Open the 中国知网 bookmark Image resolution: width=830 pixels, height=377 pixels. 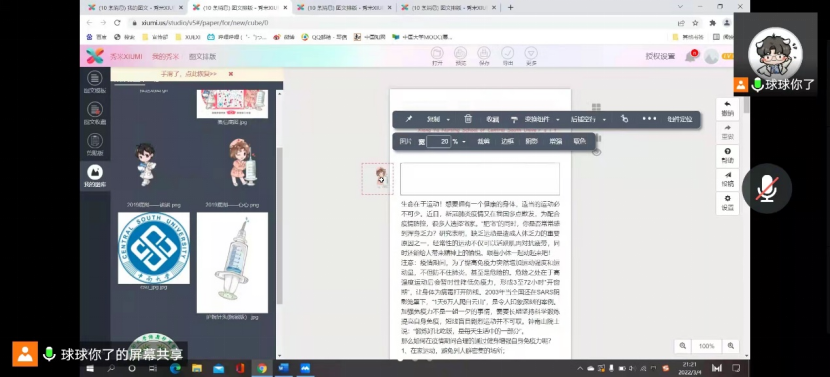click(369, 37)
